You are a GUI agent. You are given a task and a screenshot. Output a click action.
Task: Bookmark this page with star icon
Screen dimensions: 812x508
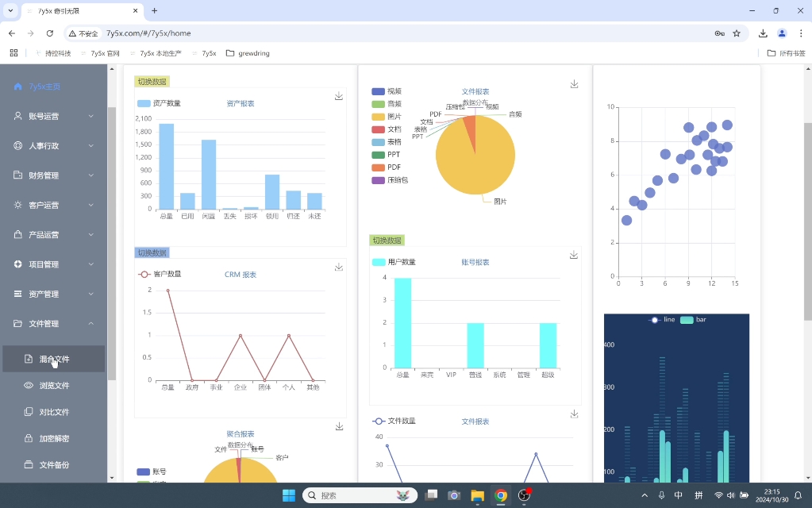tap(737, 33)
